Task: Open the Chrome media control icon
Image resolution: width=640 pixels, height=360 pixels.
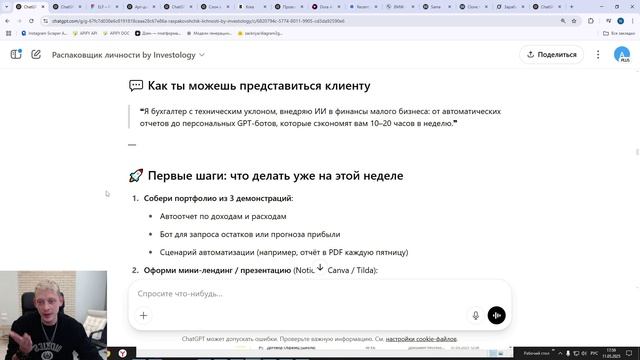Action: tap(608, 21)
